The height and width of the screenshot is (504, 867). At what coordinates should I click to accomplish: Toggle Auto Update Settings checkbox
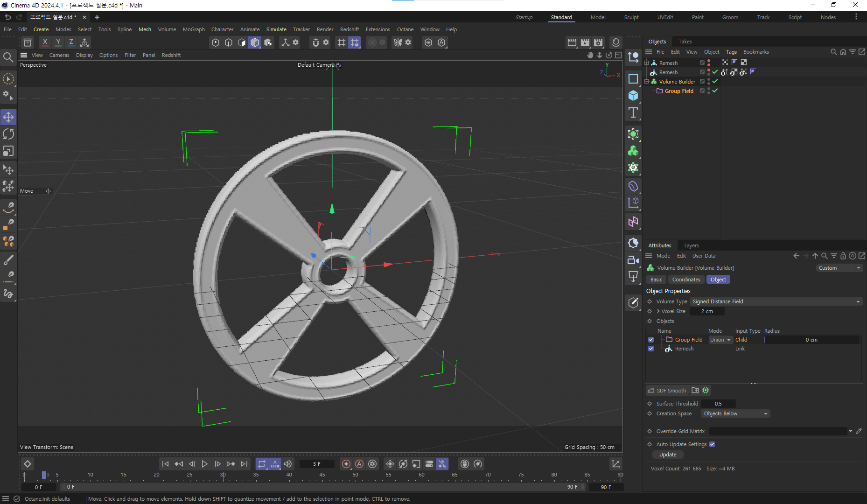[x=712, y=444]
